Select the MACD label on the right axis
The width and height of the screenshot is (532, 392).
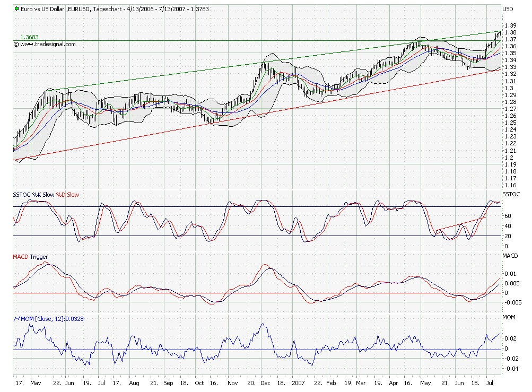coord(510,256)
